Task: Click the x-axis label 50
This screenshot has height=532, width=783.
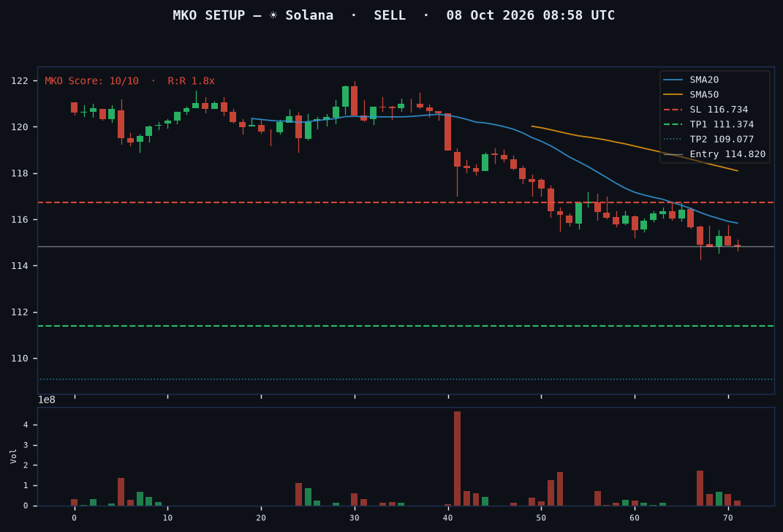Action: [x=541, y=518]
